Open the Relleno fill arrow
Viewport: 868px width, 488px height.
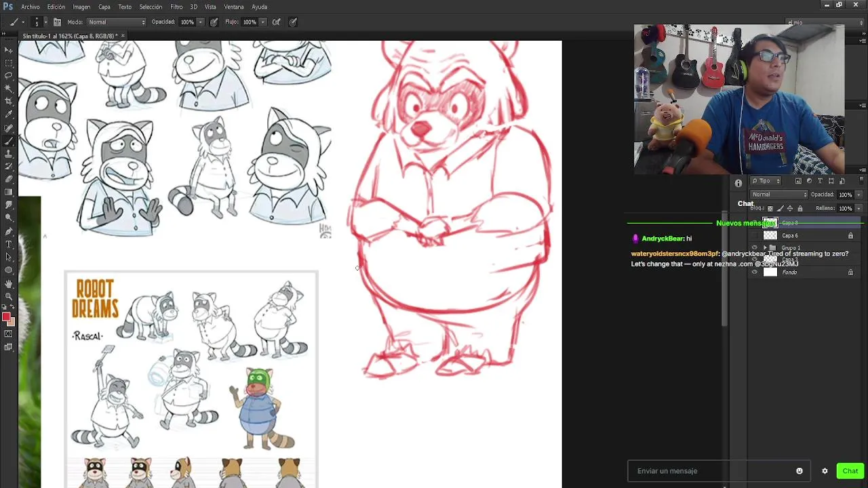pyautogui.click(x=859, y=209)
